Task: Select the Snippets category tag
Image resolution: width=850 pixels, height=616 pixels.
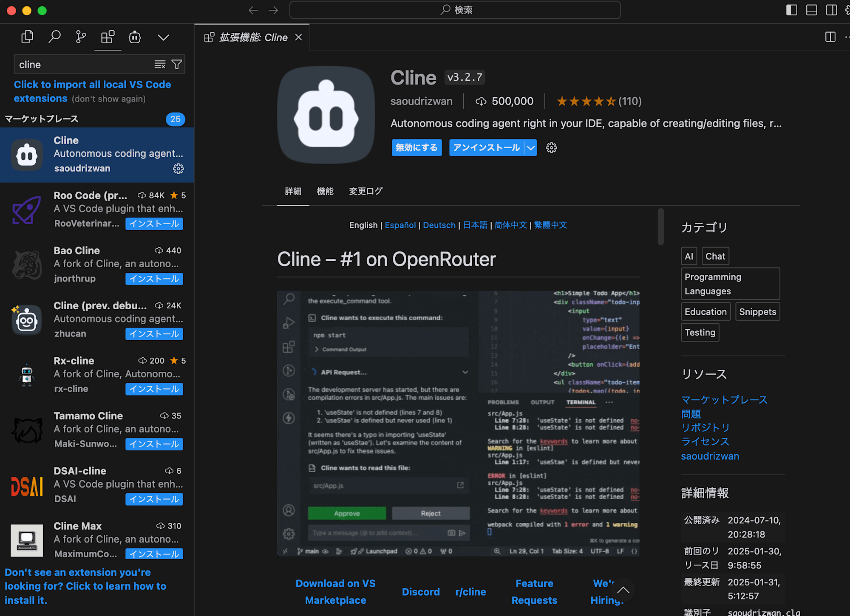Action: (757, 312)
